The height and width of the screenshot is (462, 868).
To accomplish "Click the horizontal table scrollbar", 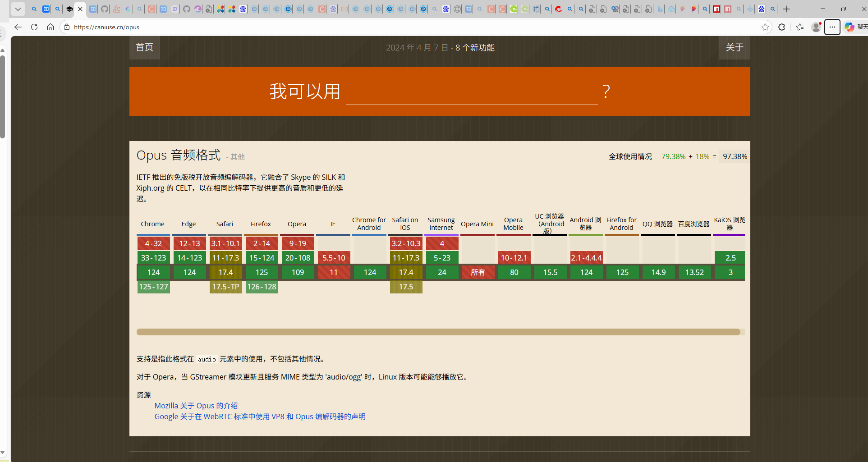I will point(438,332).
